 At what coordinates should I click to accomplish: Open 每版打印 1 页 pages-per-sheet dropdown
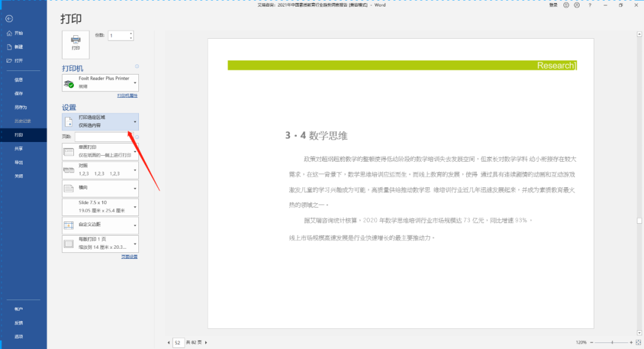[x=100, y=243]
